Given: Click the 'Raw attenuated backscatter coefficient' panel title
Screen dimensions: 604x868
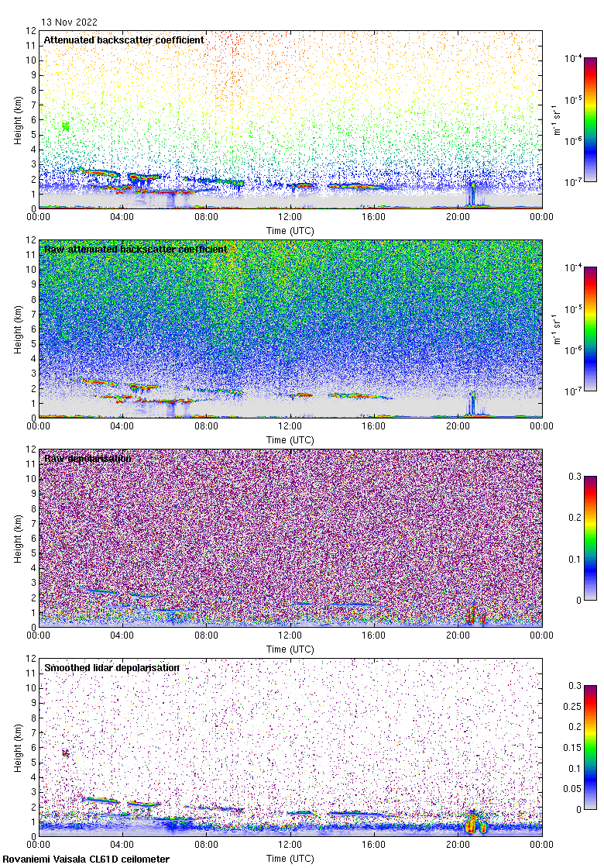Looking at the screenshot, I should 136,249.
